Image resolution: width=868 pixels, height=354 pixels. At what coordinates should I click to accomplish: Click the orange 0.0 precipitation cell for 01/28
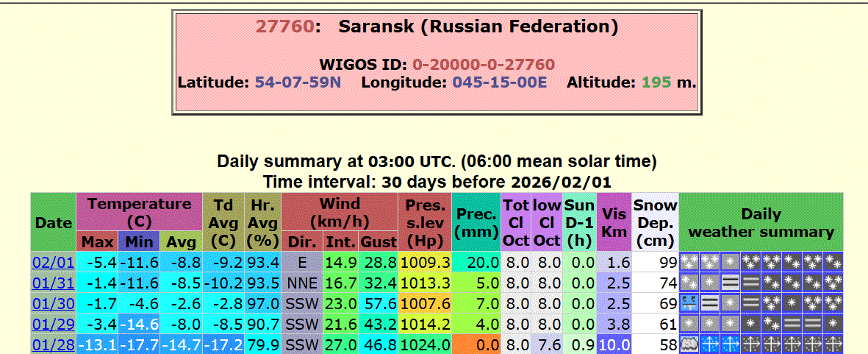pyautogui.click(x=476, y=344)
